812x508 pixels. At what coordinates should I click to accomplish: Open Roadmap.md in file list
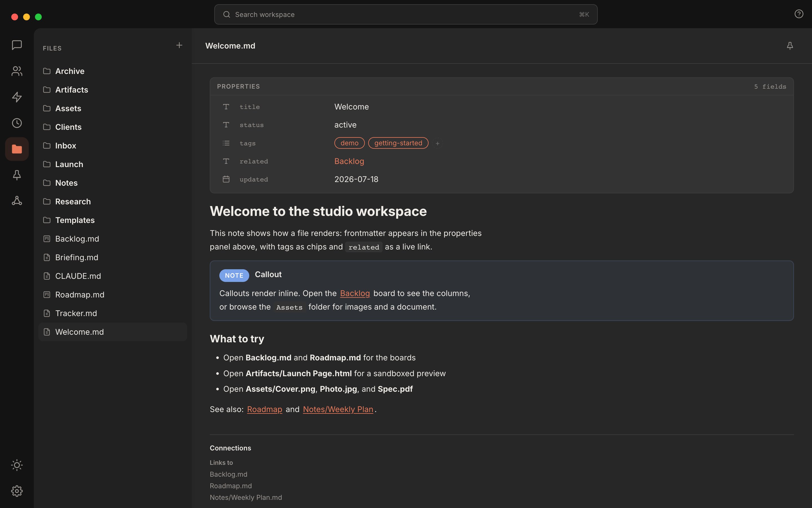coord(113,295)
